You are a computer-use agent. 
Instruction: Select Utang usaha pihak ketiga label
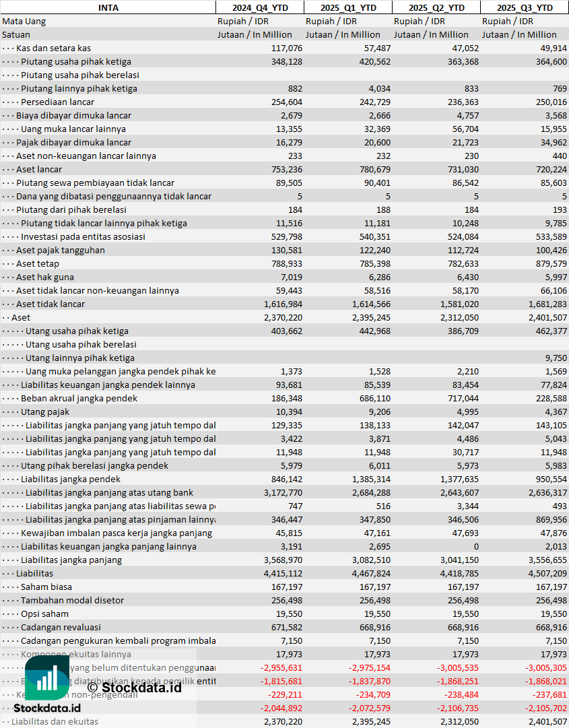77,331
